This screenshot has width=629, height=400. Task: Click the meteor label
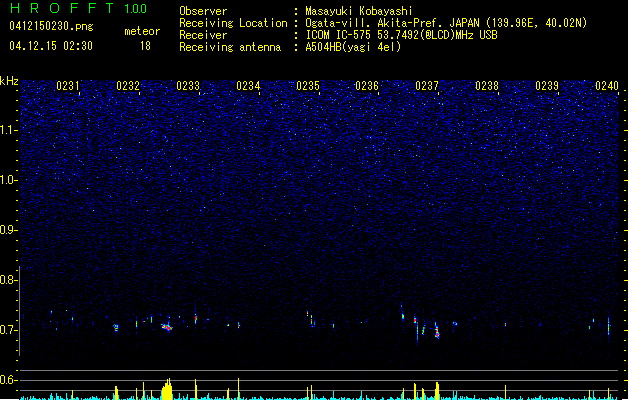(142, 31)
